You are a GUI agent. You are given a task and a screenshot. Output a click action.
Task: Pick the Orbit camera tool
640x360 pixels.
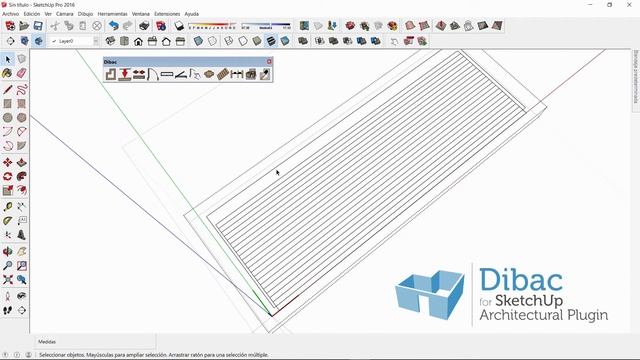point(8,251)
